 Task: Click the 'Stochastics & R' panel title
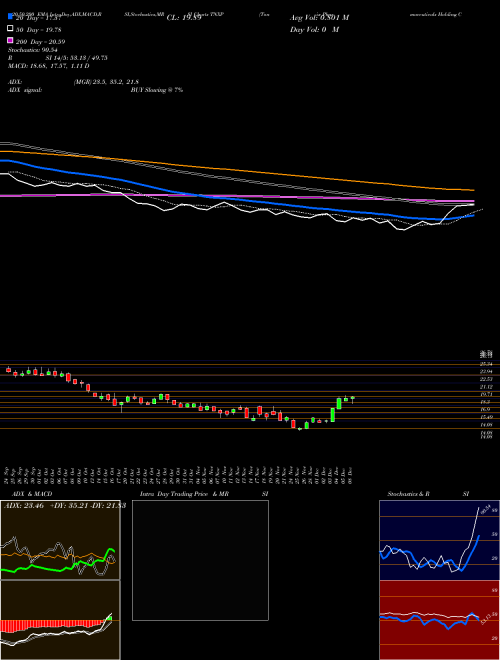pos(409,494)
